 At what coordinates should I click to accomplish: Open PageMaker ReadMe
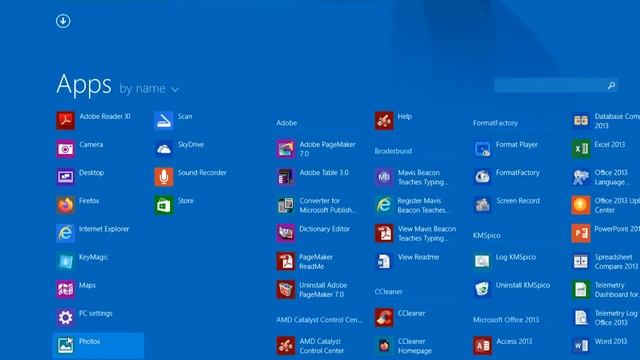(x=305, y=262)
